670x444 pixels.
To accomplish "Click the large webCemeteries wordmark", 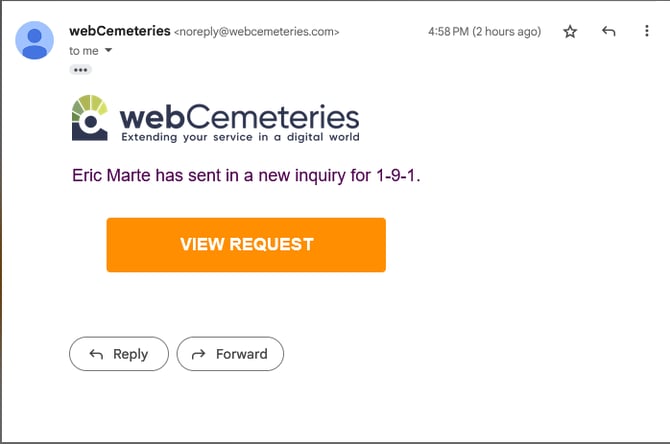I will coord(239,117).
